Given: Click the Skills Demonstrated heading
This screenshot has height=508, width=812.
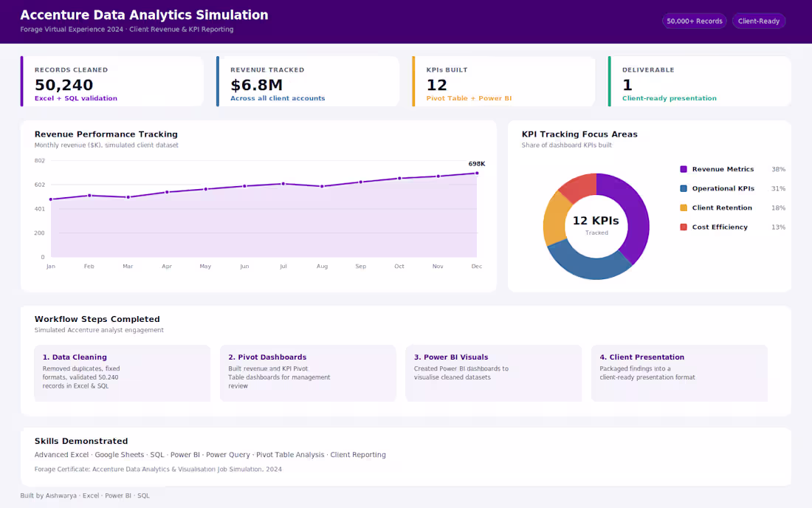Looking at the screenshot, I should pos(81,441).
